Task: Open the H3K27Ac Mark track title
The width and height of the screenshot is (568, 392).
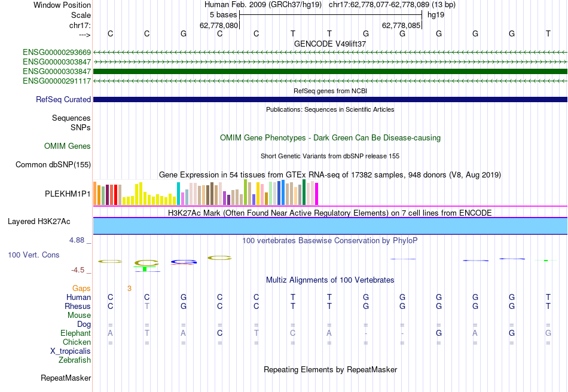Action: (x=330, y=213)
